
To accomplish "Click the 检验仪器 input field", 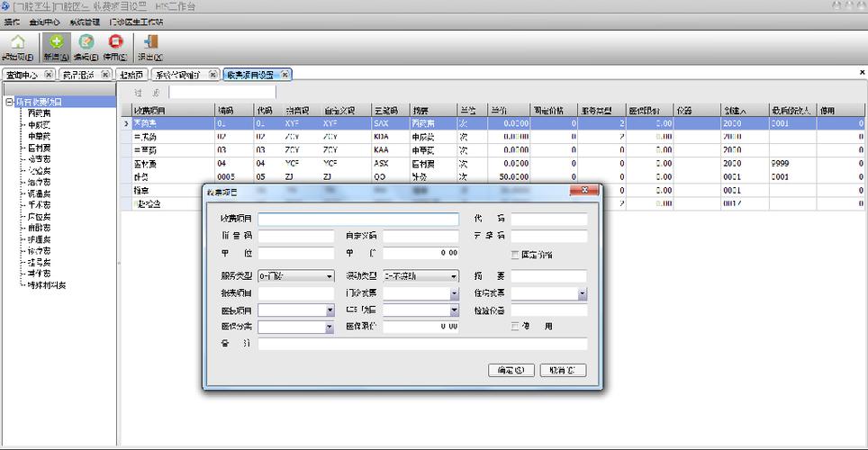I will (548, 310).
